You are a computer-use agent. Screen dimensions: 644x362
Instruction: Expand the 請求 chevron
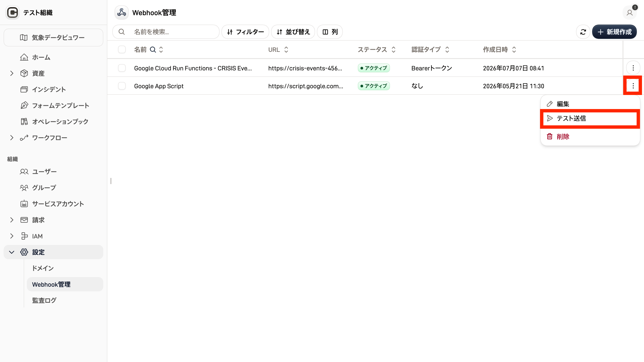pos(11,220)
